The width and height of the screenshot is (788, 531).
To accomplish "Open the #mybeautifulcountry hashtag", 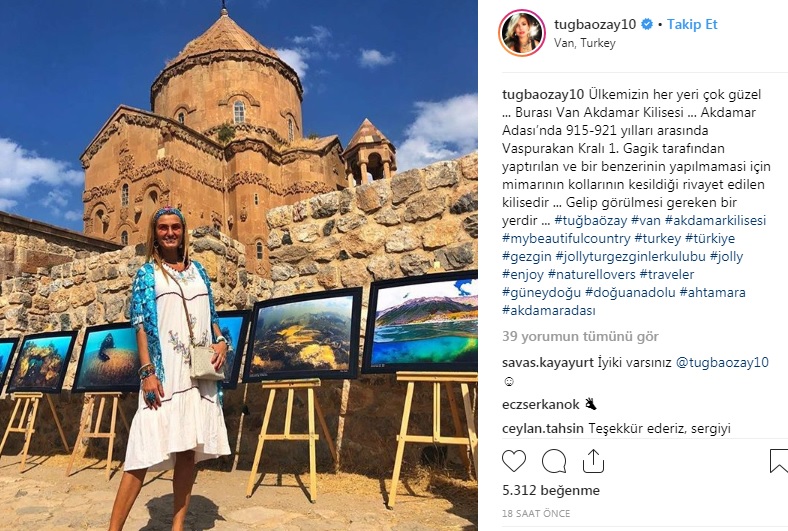I will pos(566,239).
